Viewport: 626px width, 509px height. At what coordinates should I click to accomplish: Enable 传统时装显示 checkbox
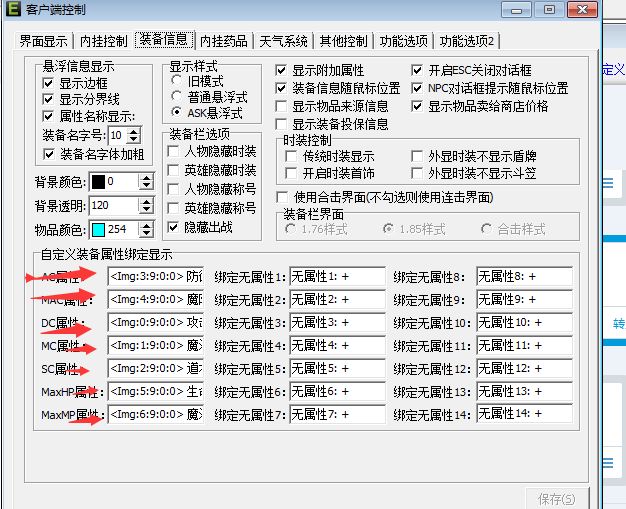[291, 156]
